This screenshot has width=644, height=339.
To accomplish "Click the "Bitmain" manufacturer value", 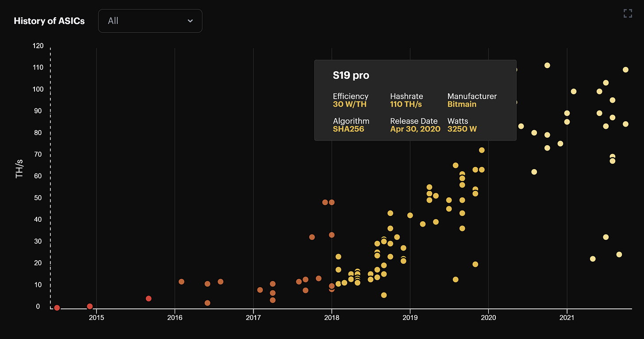I will click(x=462, y=104).
